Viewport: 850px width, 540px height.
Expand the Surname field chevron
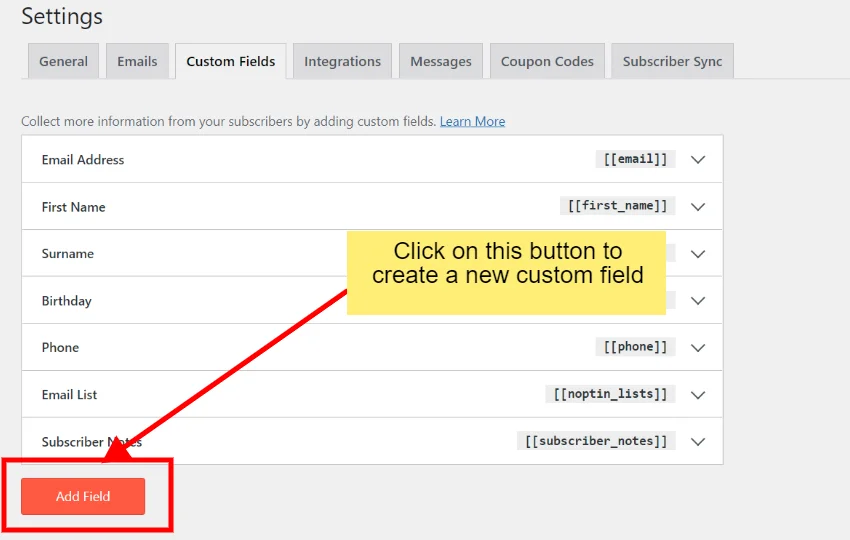tap(698, 254)
